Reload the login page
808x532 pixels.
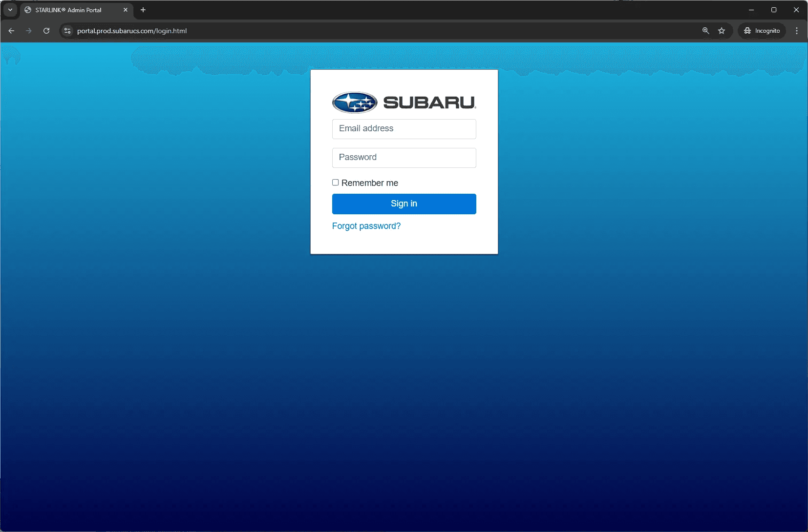tap(46, 31)
